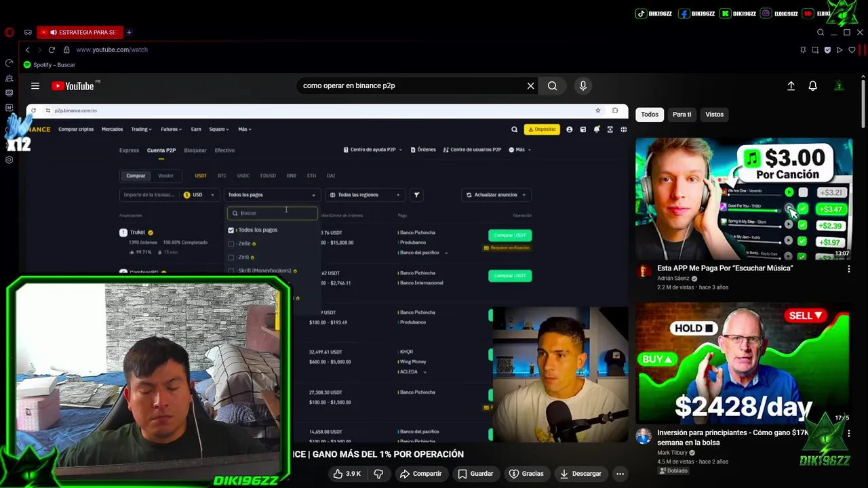
Task: Click the address bar pin icon
Action: (803, 49)
